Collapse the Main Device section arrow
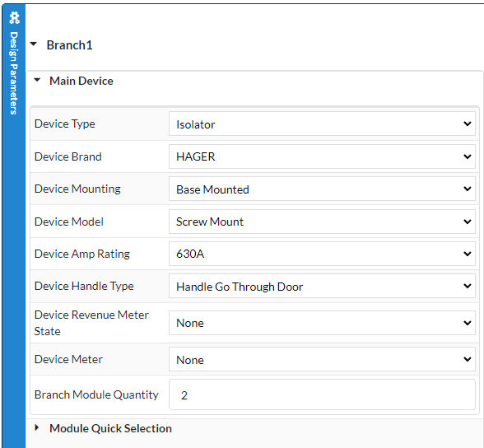Screen dimensions: 484x448 click(37, 80)
